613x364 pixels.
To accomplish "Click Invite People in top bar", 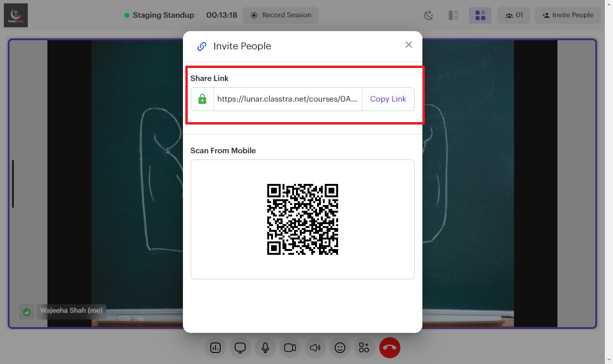I will 568,15.
